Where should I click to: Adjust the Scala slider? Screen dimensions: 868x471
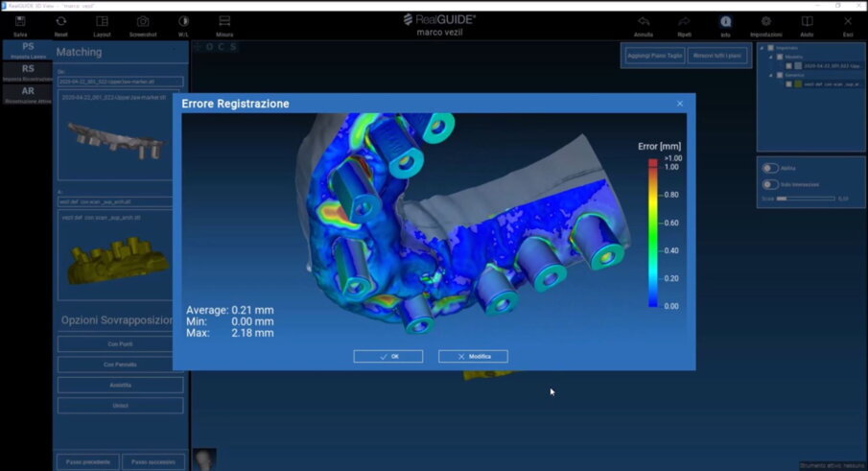[806, 199]
